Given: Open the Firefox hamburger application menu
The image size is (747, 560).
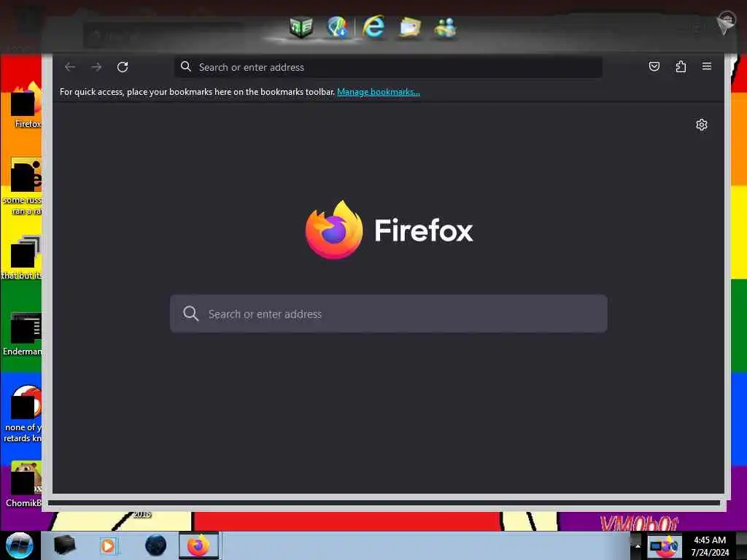Looking at the screenshot, I should [x=706, y=66].
